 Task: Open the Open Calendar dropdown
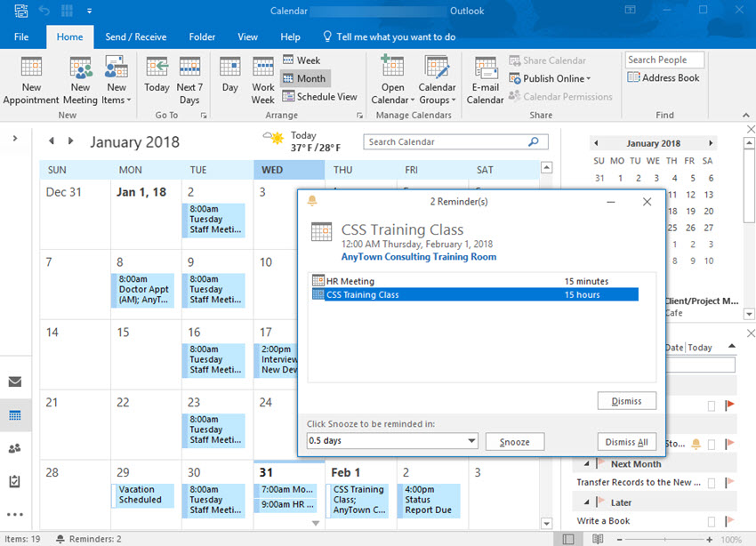(392, 80)
